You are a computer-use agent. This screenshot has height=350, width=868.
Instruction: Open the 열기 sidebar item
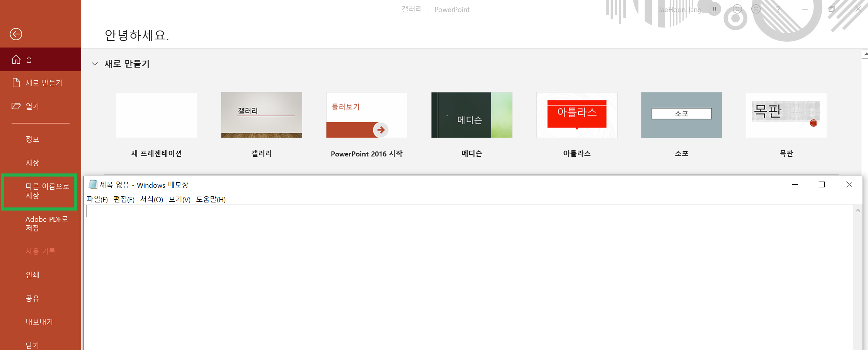[x=41, y=106]
